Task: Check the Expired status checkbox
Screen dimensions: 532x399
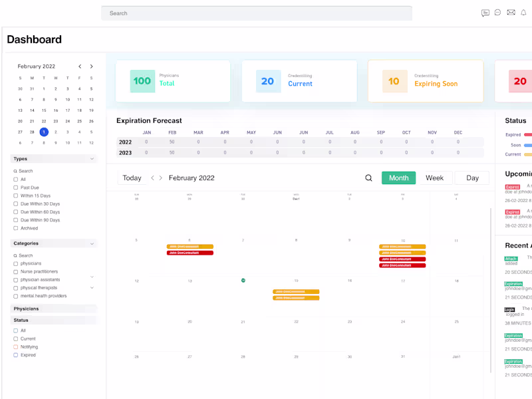Action: [x=15, y=355]
